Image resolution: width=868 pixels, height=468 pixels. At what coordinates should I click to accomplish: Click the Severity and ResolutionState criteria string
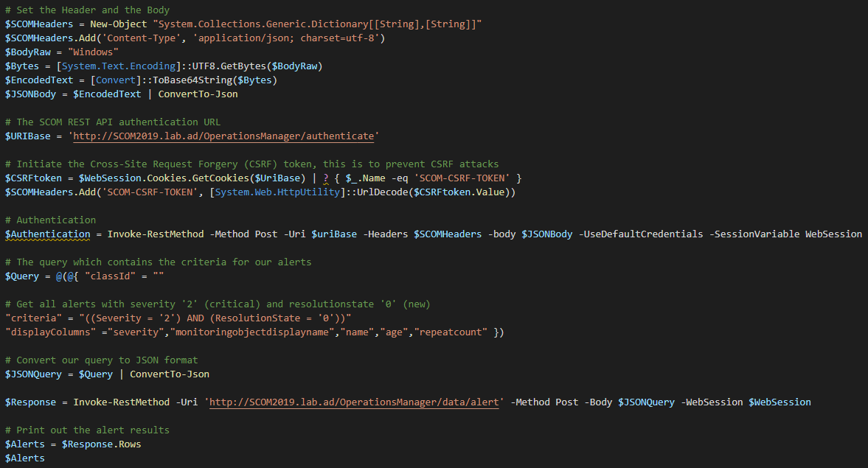tap(215, 318)
